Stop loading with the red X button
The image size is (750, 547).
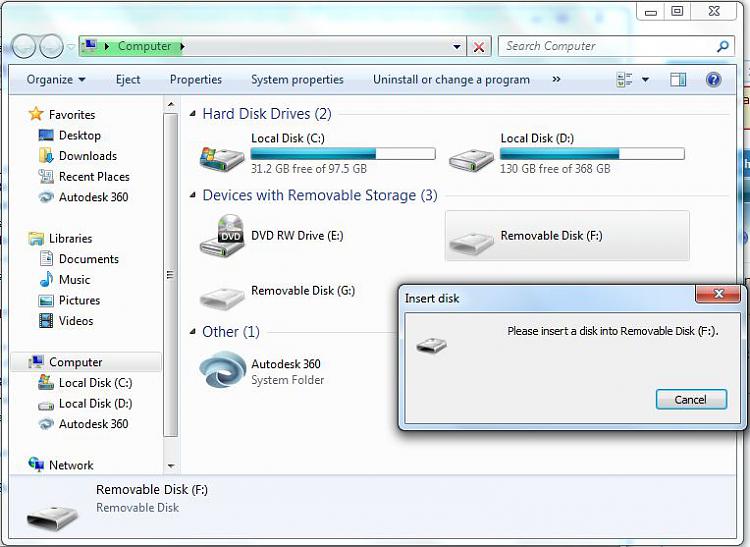click(x=479, y=47)
